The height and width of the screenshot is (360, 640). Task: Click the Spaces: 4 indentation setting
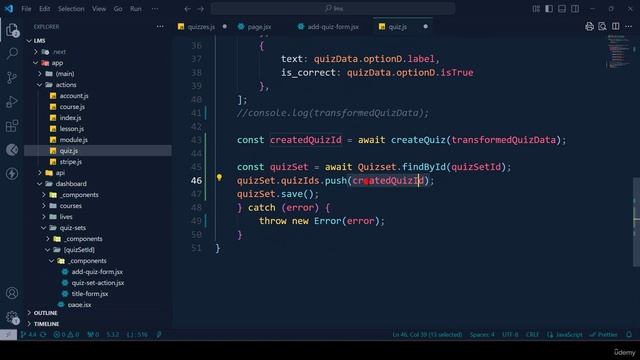tap(482, 335)
